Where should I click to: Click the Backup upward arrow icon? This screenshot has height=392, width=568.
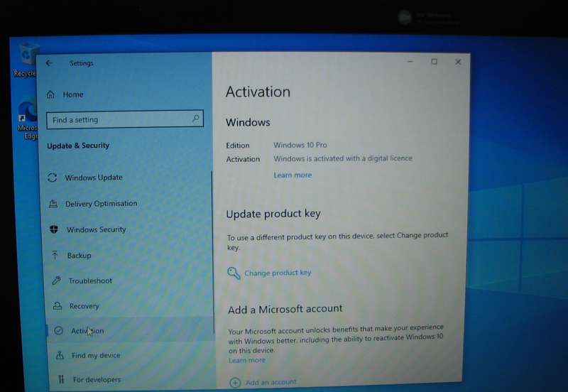(55, 255)
